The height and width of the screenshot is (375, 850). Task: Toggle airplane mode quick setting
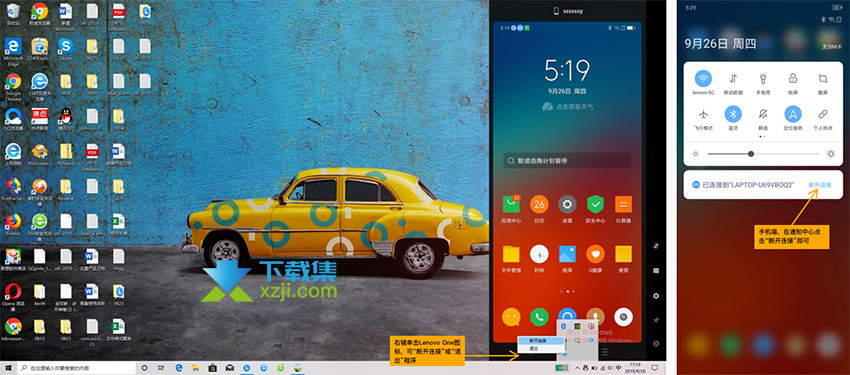click(703, 114)
